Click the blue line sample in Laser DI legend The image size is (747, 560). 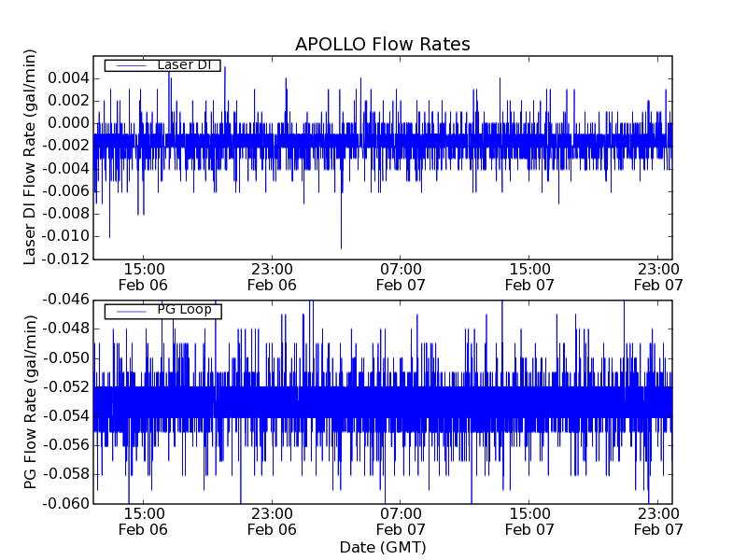coord(129,65)
